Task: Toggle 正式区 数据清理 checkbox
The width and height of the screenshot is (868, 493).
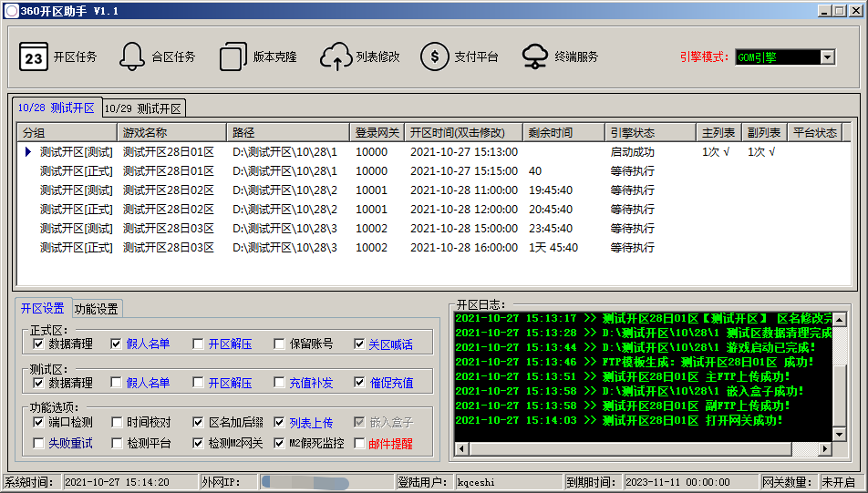Action: coord(38,344)
